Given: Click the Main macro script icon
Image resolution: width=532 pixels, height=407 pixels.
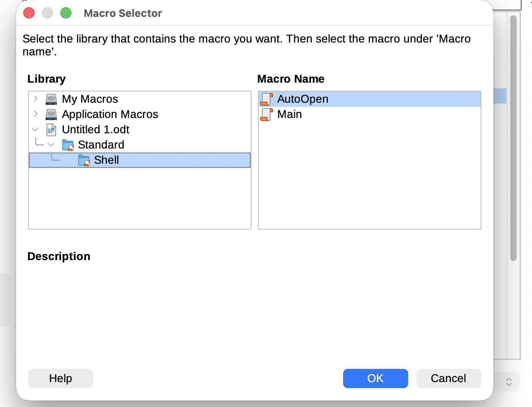Looking at the screenshot, I should point(267,114).
